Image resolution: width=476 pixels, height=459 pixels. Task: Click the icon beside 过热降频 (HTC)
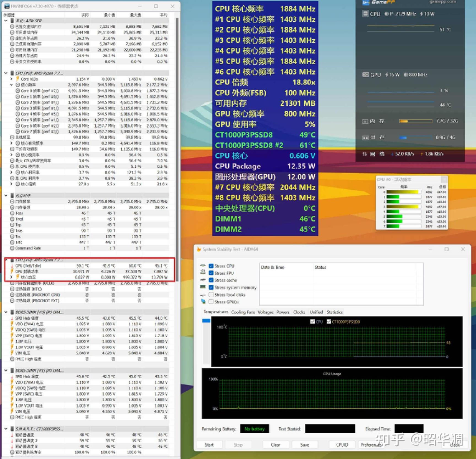coord(12,289)
